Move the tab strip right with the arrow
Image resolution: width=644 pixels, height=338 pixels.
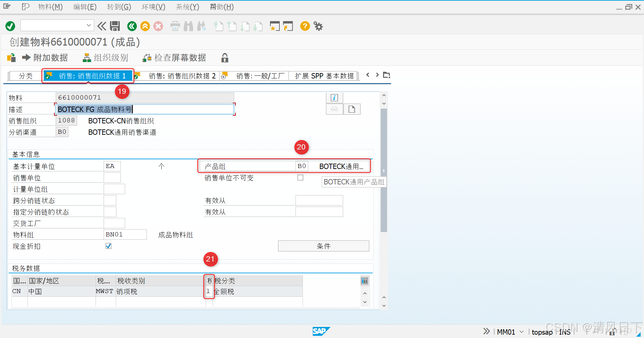(x=377, y=75)
